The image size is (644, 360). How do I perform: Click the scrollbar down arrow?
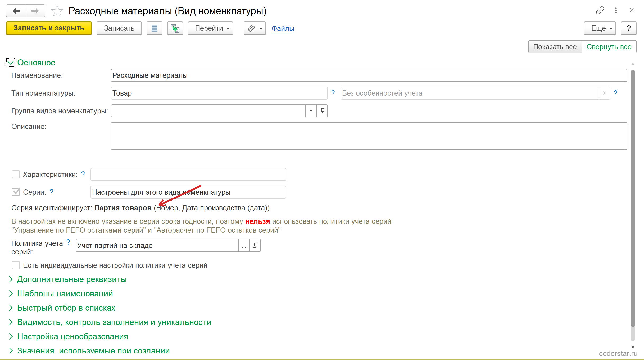tap(633, 347)
